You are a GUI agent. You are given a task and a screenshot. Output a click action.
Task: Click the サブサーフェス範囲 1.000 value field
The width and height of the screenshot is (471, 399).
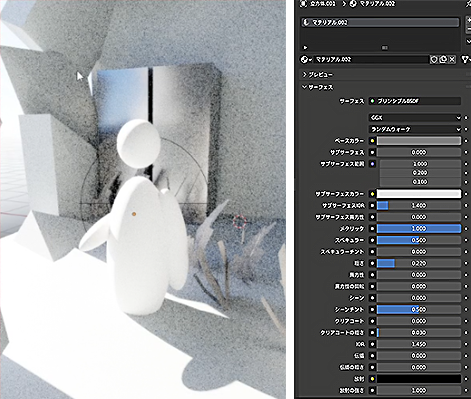click(420, 164)
